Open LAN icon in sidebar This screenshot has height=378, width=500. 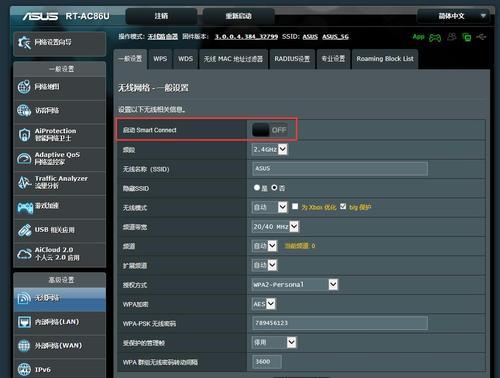coord(24,322)
